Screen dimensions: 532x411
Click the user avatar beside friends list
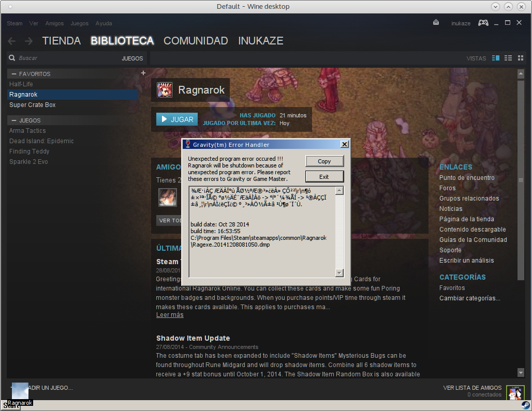coord(515,393)
